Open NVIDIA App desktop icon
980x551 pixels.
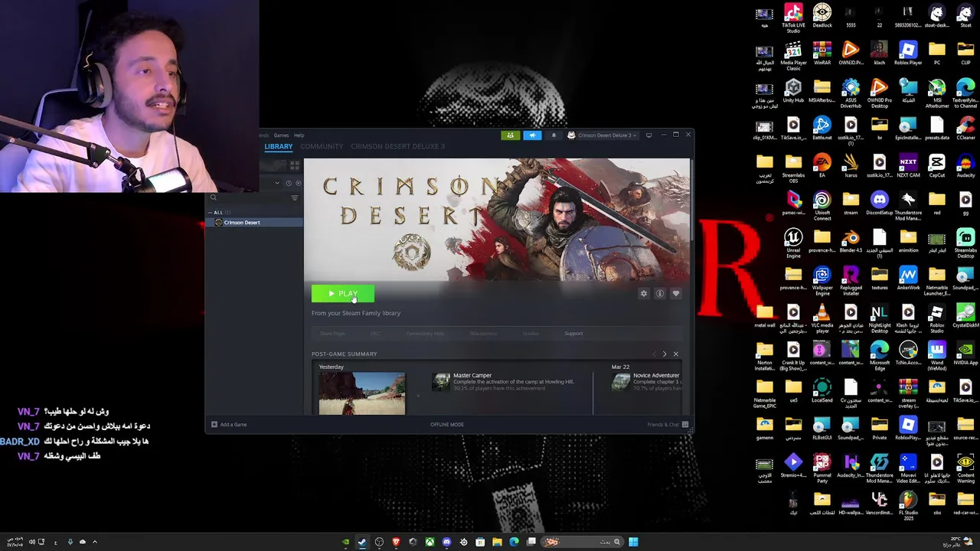coord(965,354)
